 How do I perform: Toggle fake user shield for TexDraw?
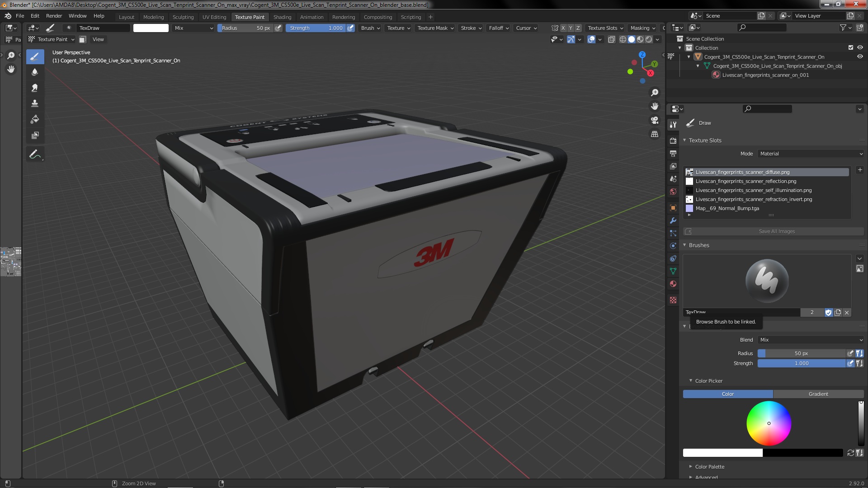829,312
